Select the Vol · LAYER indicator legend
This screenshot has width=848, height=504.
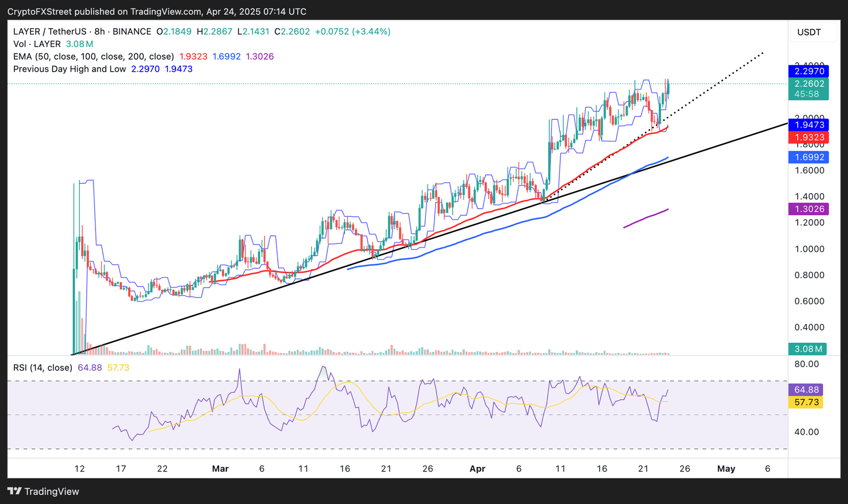click(37, 44)
